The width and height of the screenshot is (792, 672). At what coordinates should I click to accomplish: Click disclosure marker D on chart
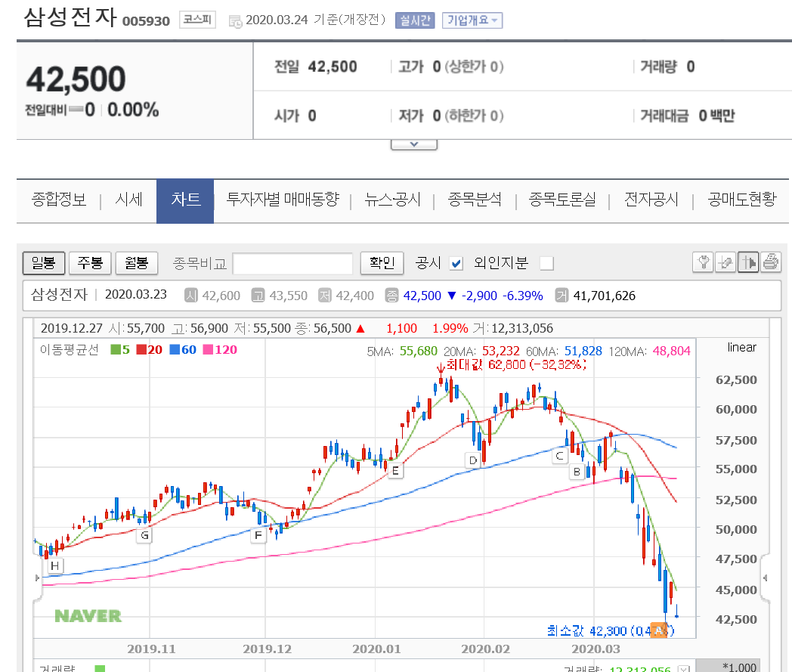tap(473, 460)
